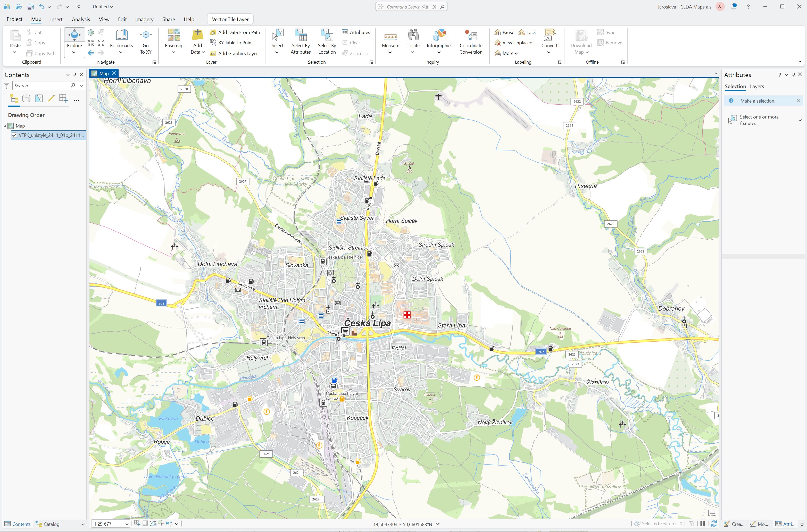Pause drawing in the status bar

702,524
